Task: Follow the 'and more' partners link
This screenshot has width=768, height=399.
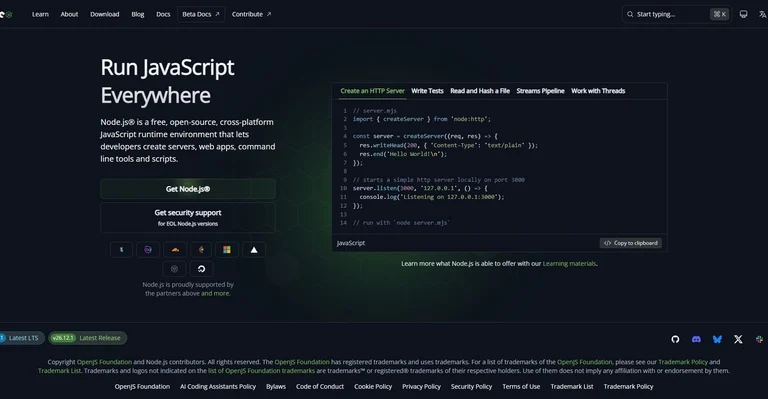Action: pos(215,294)
